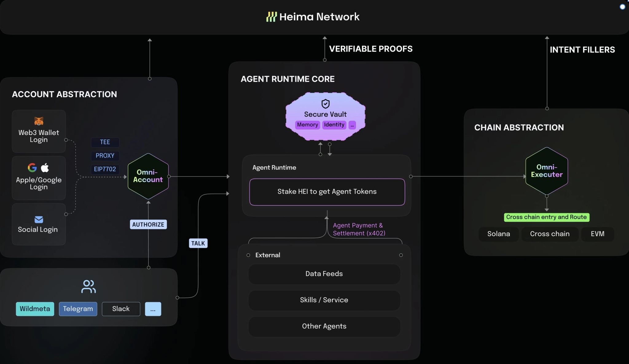Click the MetaMask fox icon

point(39,121)
